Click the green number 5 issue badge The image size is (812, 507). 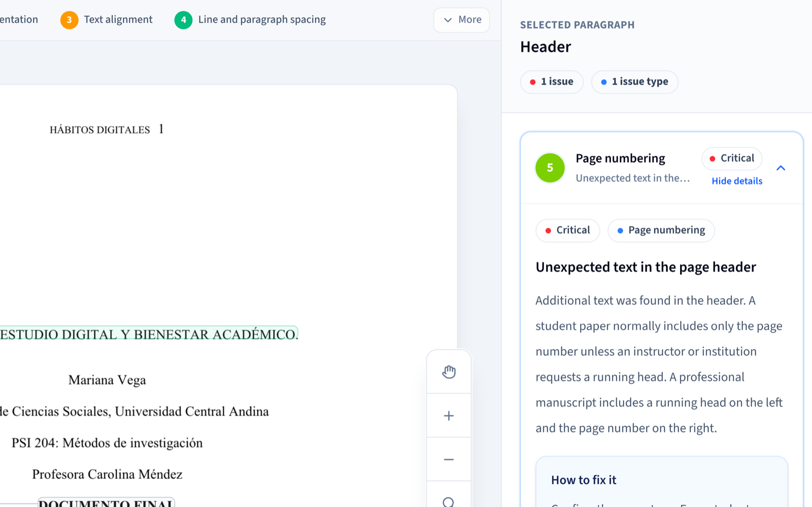point(550,168)
